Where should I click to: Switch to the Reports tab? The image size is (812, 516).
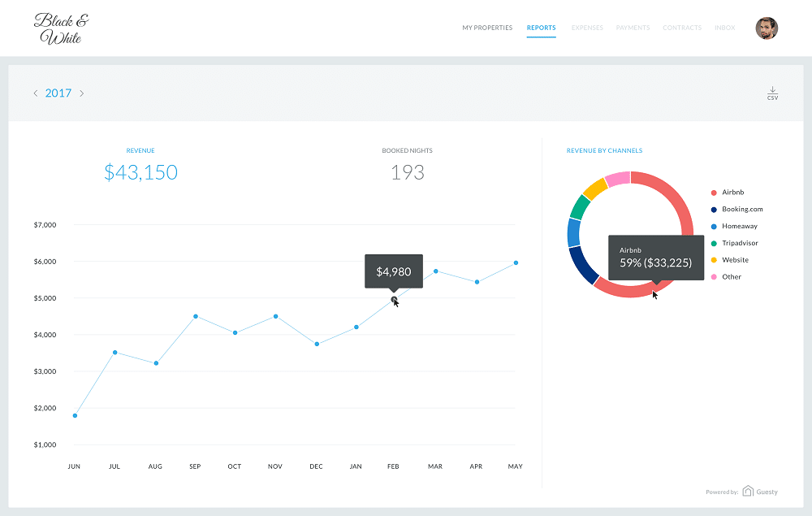[541, 28]
